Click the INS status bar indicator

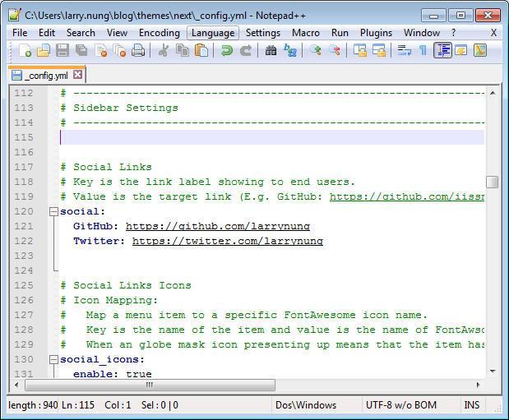pos(472,405)
